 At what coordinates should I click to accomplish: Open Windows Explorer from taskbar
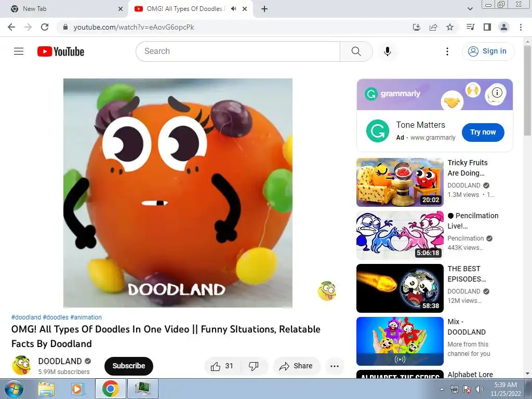point(46,389)
